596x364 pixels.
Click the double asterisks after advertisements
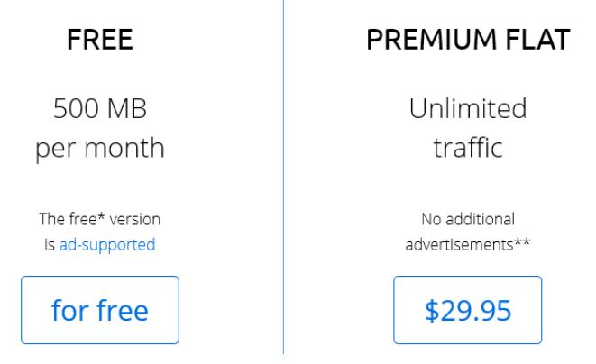click(x=522, y=242)
